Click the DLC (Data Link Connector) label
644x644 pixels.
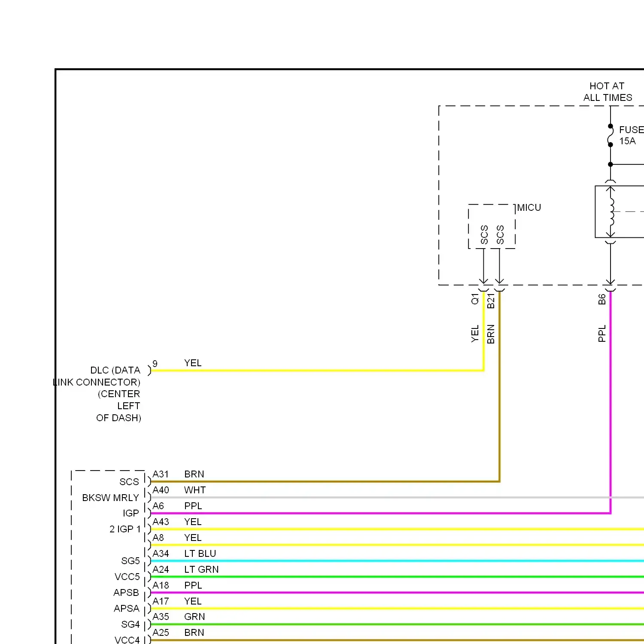point(97,394)
